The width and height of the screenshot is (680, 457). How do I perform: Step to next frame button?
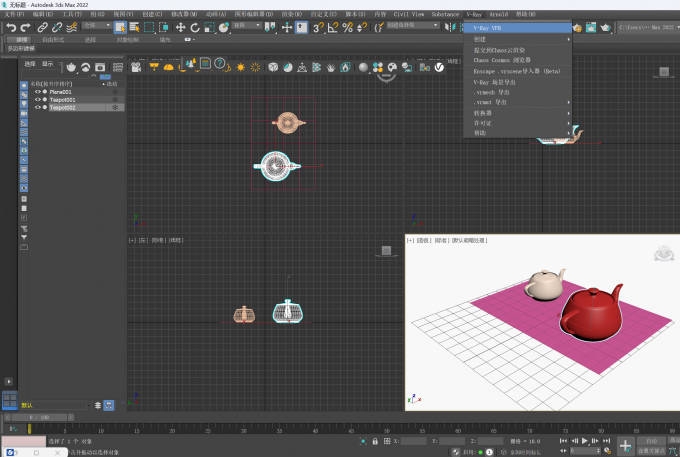[595, 441]
